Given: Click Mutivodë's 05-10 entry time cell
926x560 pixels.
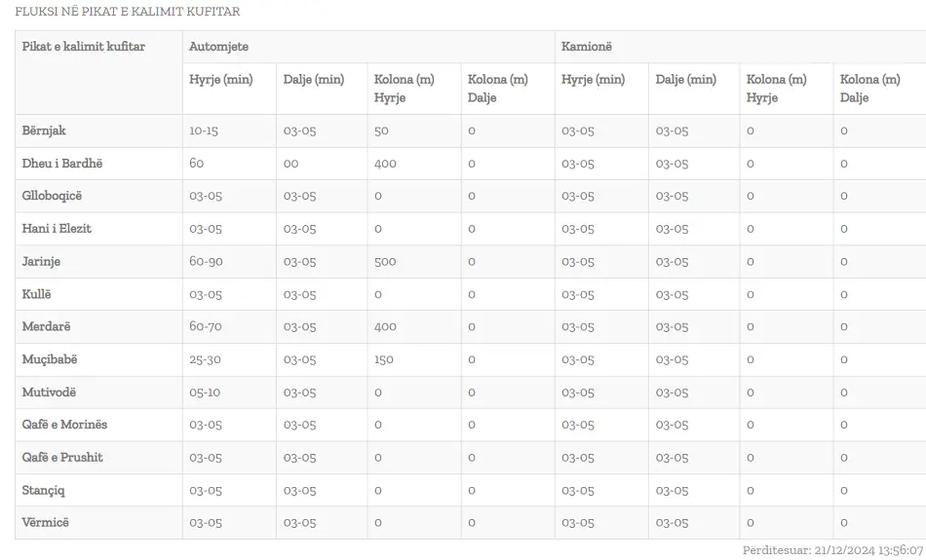Looking at the screenshot, I should click(x=229, y=392).
